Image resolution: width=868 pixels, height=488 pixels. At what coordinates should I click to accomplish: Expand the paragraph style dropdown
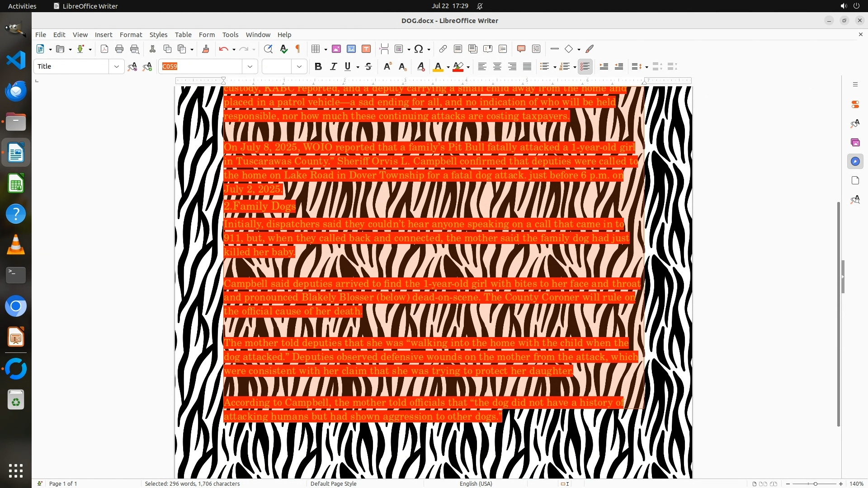[117, 66]
